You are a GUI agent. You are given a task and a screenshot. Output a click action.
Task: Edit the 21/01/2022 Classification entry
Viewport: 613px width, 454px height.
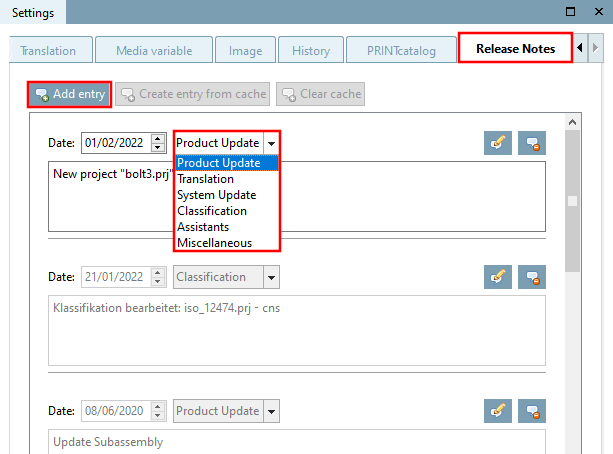point(498,277)
